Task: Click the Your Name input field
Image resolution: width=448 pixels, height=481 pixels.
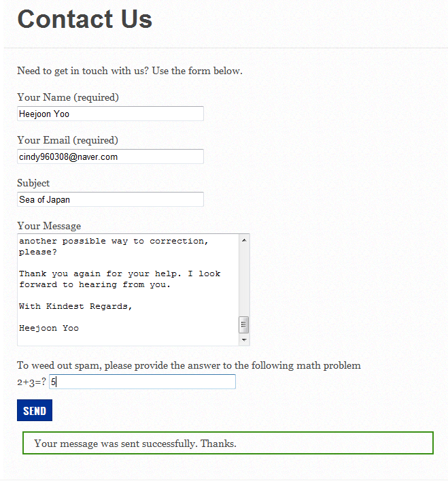Action: click(110, 114)
